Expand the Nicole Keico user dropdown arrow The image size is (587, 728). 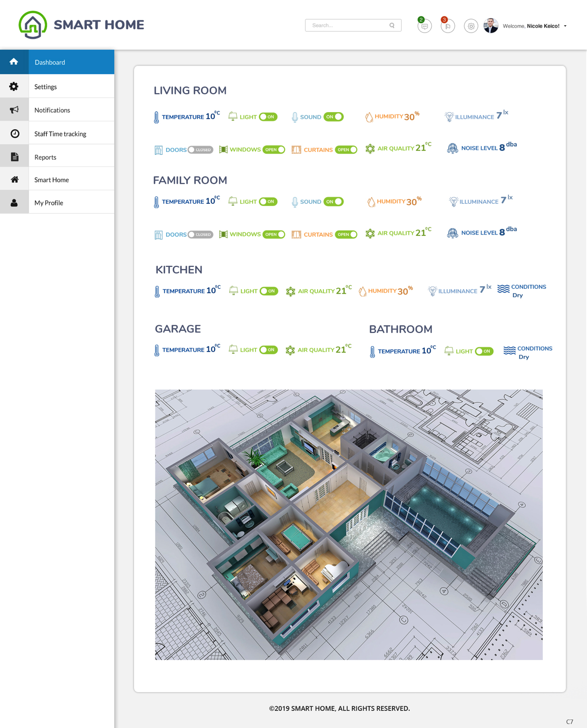point(565,26)
